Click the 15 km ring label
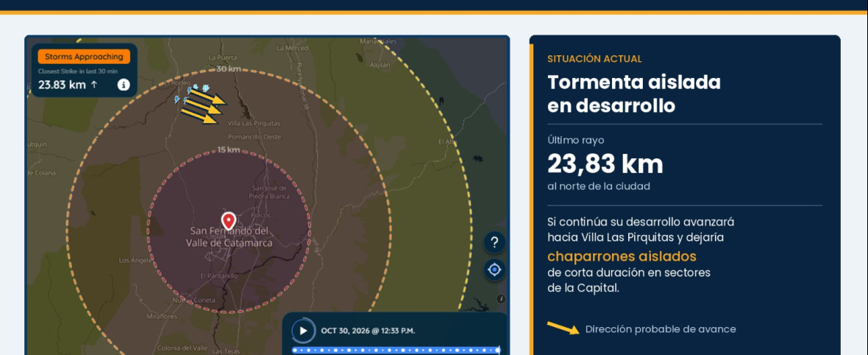Image resolution: width=868 pixels, height=355 pixels. (x=228, y=150)
